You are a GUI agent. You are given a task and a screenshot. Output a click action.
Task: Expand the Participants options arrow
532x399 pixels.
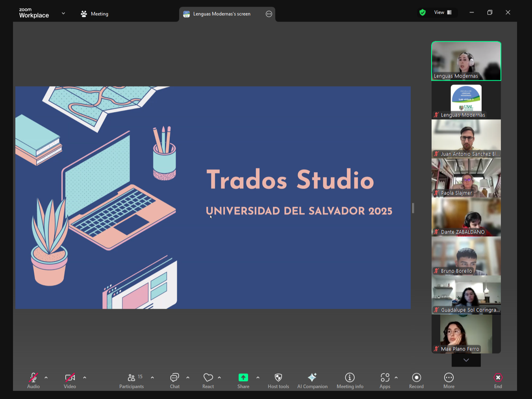tap(152, 377)
